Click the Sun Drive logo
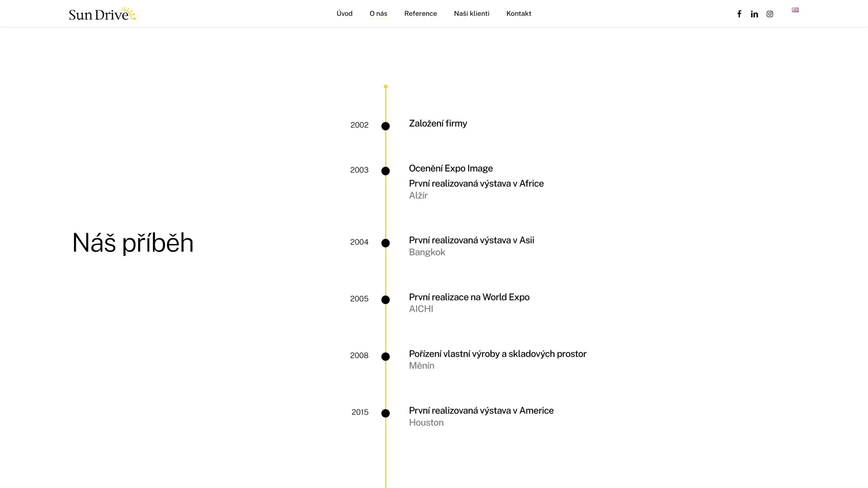Screen dimensions: 868x488 (x=102, y=14)
